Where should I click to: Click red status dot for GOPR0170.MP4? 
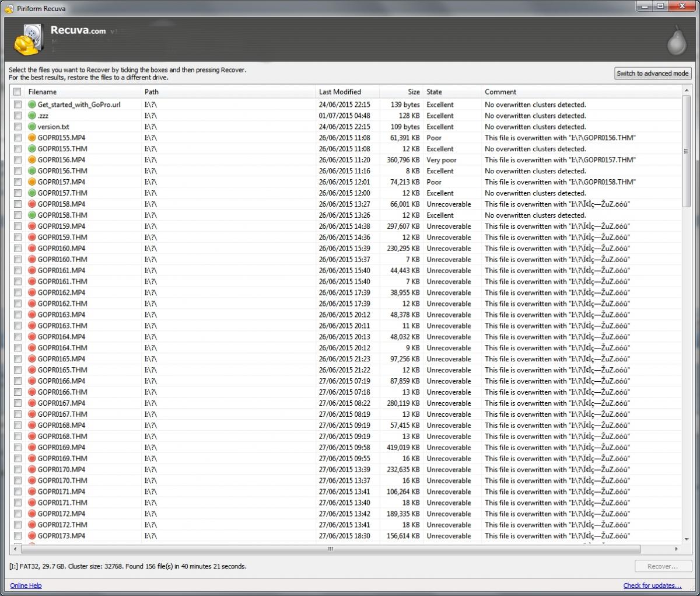[x=33, y=469]
